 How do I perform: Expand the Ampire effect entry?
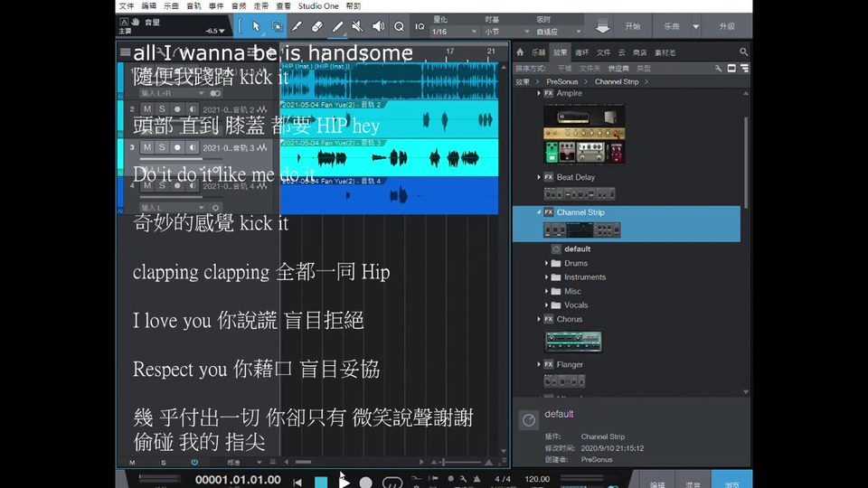tap(539, 93)
